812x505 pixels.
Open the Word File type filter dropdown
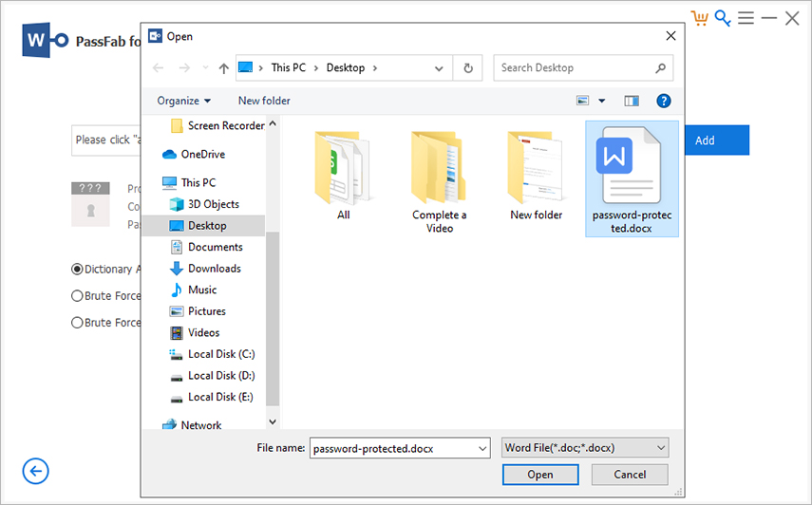click(585, 447)
